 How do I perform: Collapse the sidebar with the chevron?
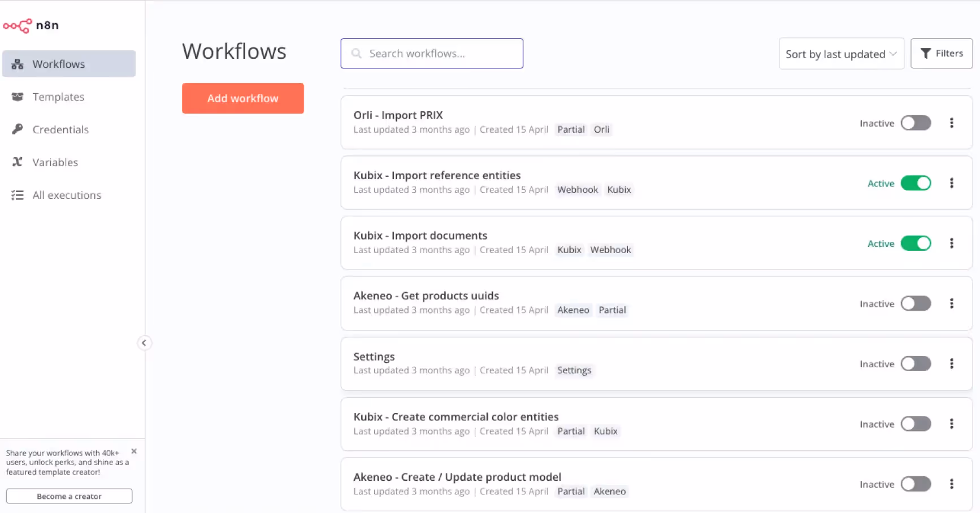tap(144, 343)
